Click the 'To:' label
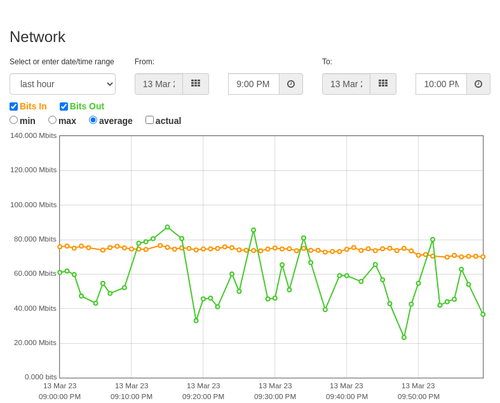Viewport: 500px width, 403px height. 327,62
